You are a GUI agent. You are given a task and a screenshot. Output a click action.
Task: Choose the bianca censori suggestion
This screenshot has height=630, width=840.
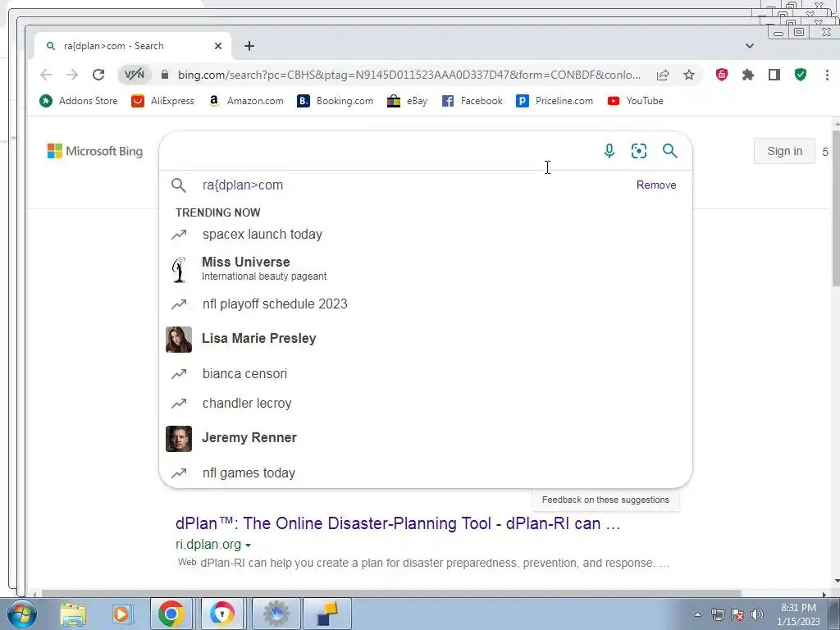(426, 374)
